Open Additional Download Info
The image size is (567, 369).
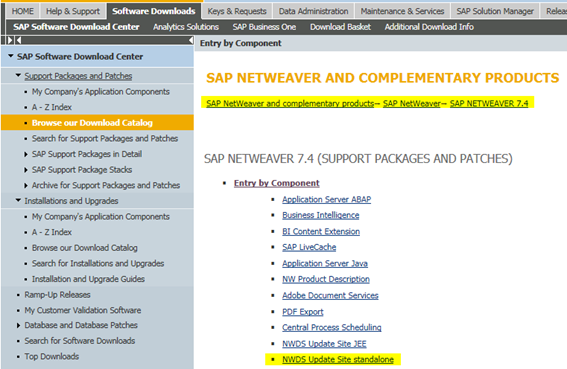[x=429, y=27]
